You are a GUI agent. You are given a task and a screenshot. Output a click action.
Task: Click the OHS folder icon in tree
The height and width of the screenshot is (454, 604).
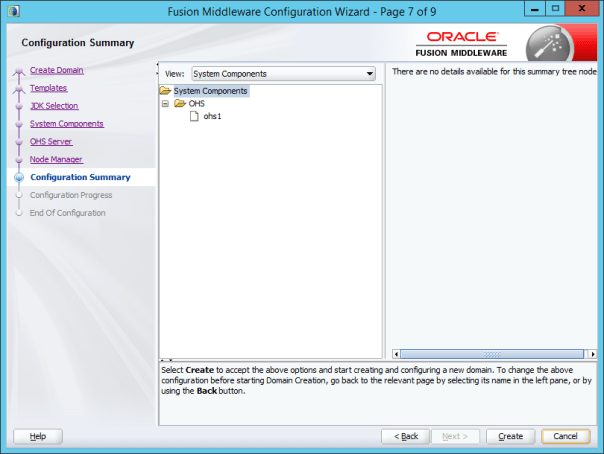point(179,104)
